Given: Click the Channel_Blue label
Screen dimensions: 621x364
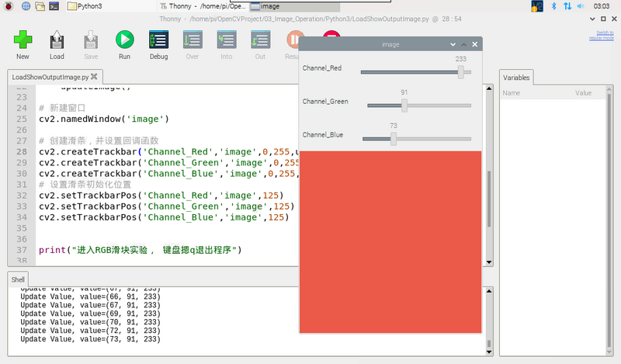Looking at the screenshot, I should tap(323, 135).
